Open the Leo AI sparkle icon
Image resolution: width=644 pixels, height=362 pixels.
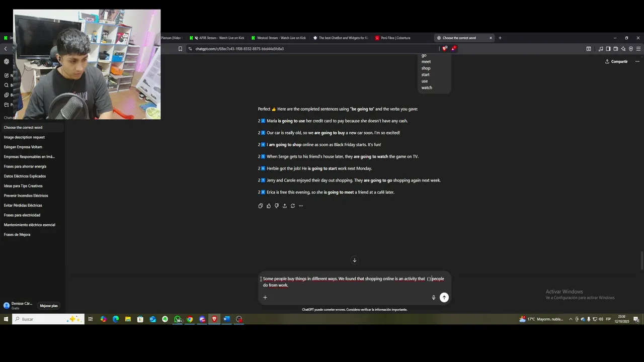tap(623, 49)
